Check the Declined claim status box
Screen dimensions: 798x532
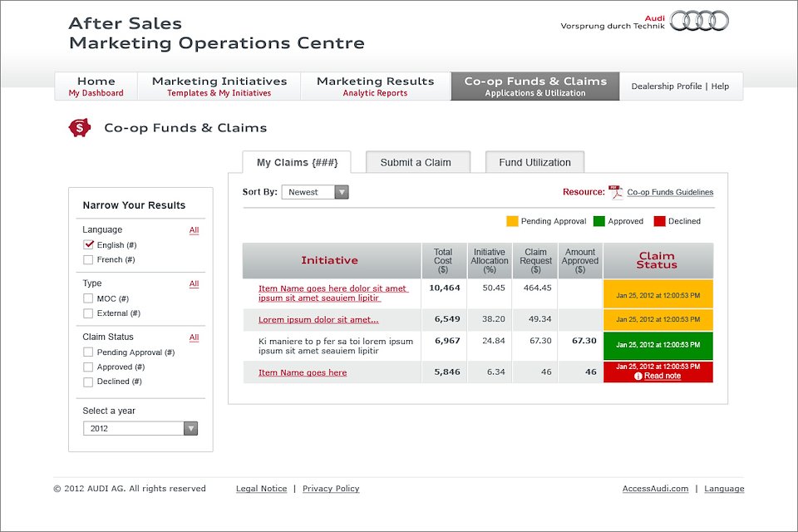tap(88, 382)
